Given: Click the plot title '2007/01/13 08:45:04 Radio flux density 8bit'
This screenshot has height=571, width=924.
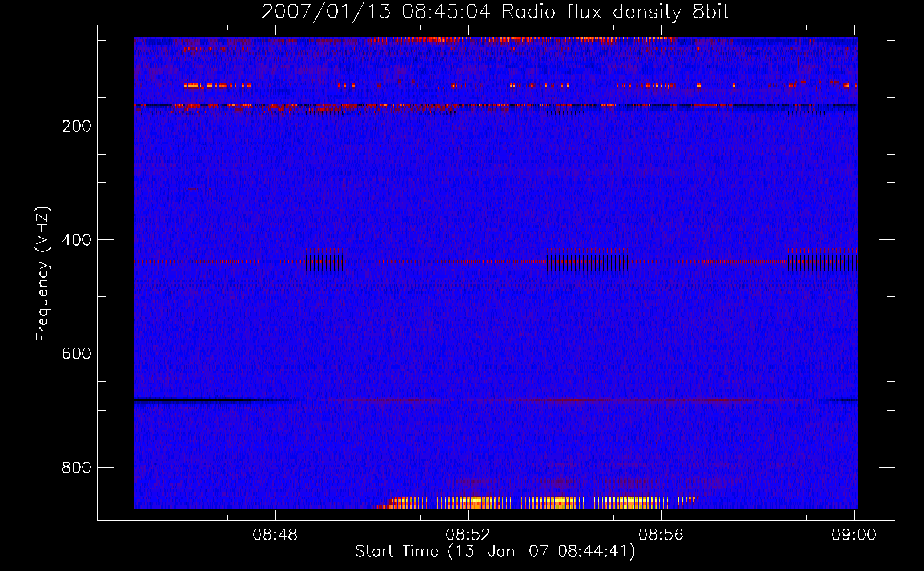Looking at the screenshot, I should 495,12.
